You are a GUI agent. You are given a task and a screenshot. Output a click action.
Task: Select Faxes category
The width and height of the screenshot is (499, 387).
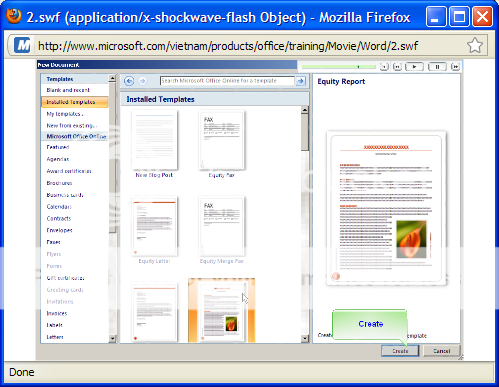tap(53, 242)
